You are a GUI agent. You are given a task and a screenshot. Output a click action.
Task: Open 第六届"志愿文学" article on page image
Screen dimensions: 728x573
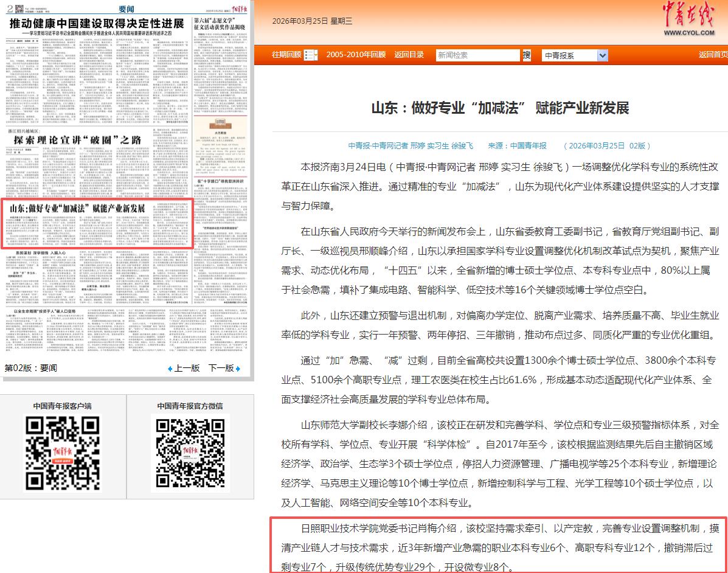[220, 24]
